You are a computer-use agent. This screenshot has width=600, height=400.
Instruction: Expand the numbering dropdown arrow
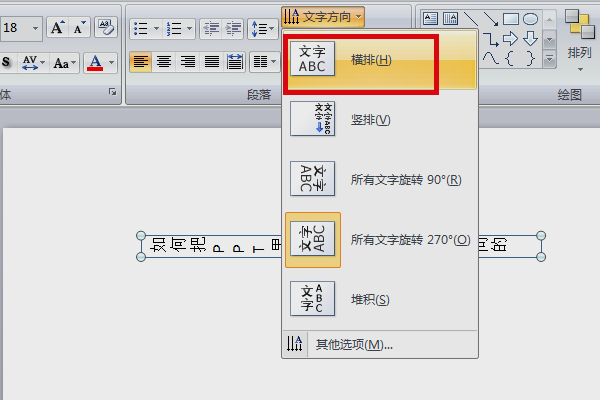(189, 29)
